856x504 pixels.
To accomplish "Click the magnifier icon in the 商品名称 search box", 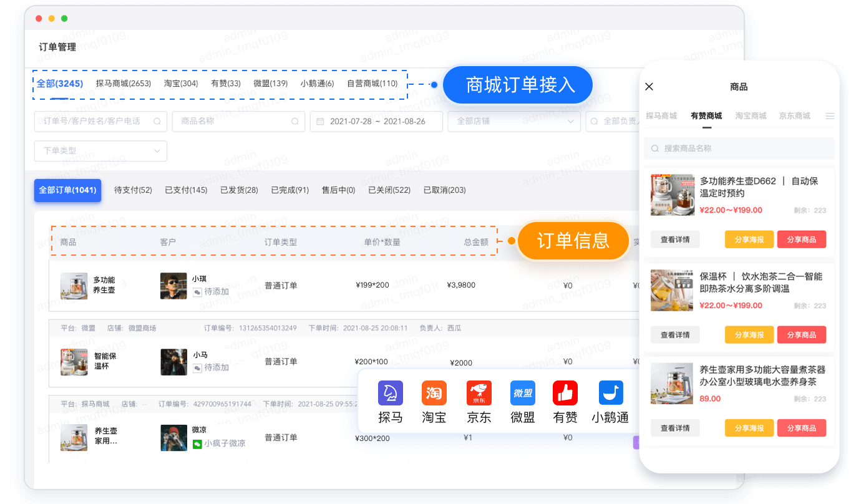I will click(x=294, y=122).
